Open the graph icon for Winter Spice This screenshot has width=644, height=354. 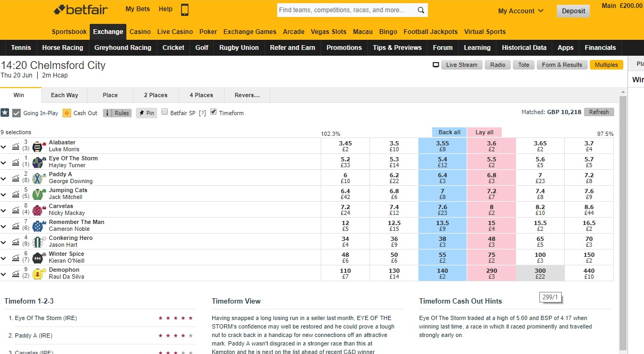tap(15, 257)
